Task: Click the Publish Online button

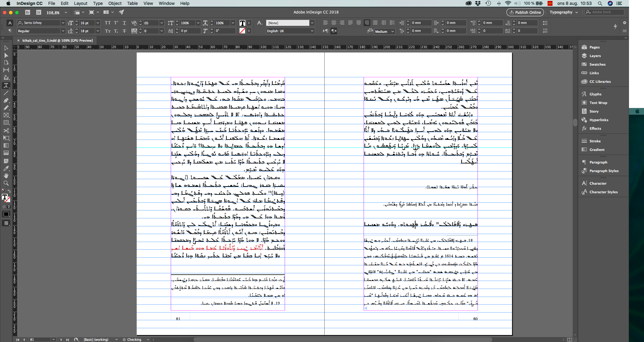Action: coord(525,12)
